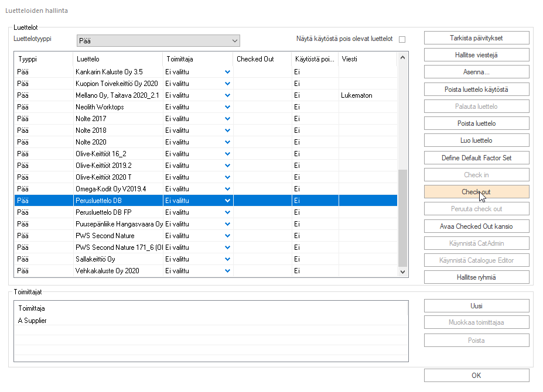
Task: Select Mellano Oy, Taitava 2020_2.1 catalog
Action: point(206,95)
